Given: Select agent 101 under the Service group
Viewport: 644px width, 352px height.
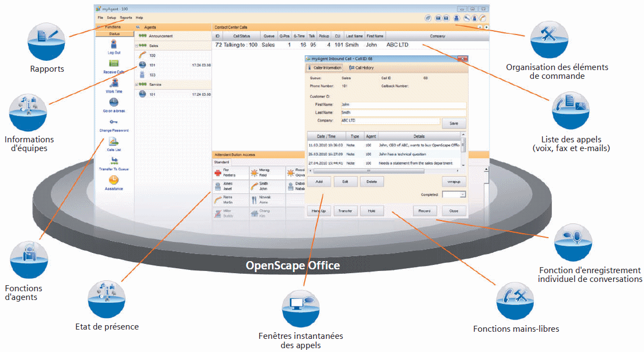Looking at the screenshot, I should click(173, 94).
